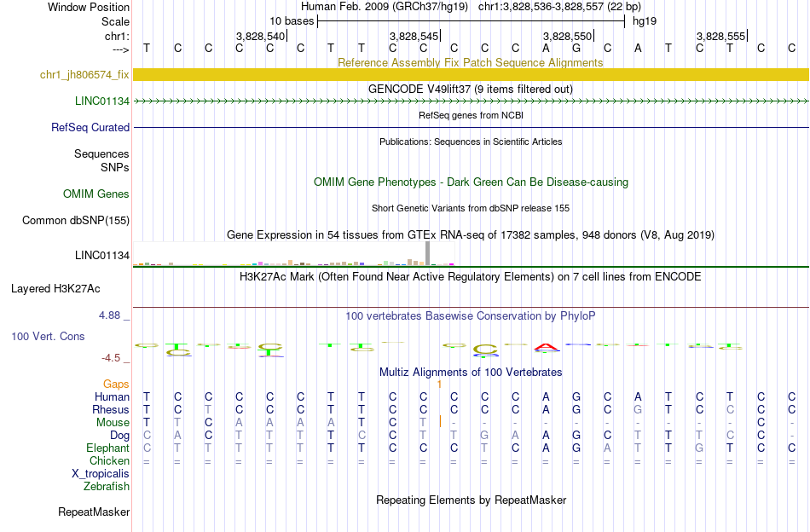Click the black LINC01134 GTEx expression label
Viewport: 810px width, 532px height.
tap(101, 255)
